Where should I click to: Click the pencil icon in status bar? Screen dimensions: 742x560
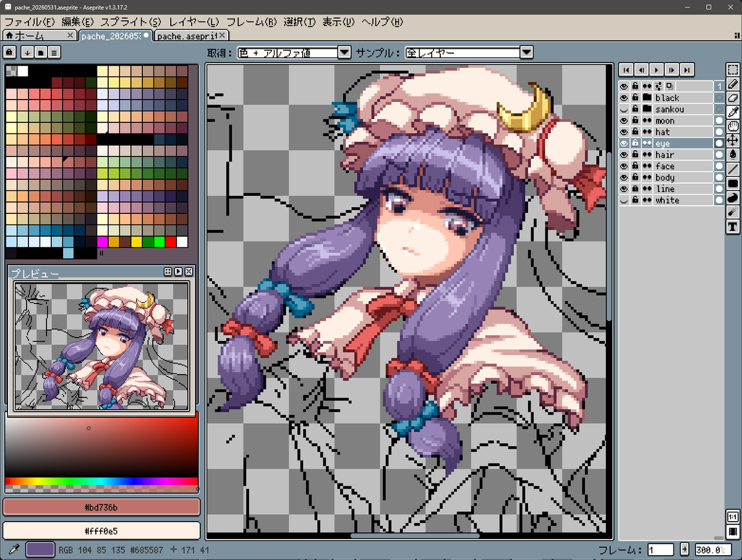tap(15, 549)
